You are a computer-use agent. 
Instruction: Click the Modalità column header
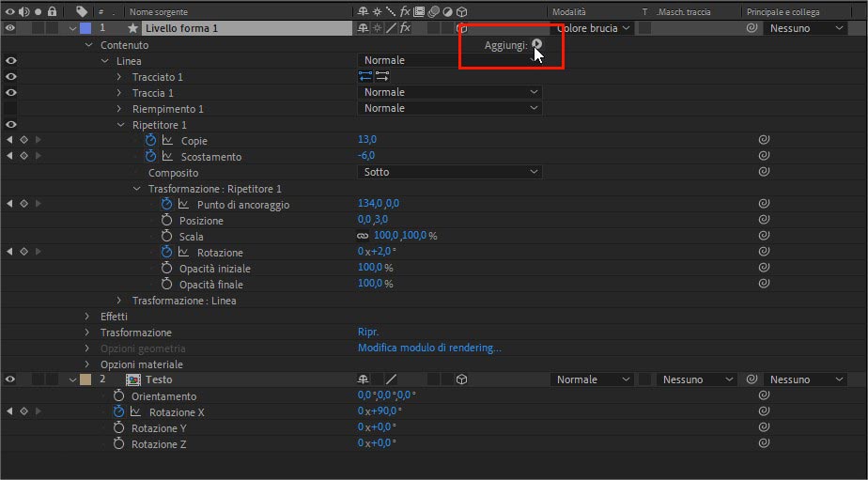click(x=569, y=11)
